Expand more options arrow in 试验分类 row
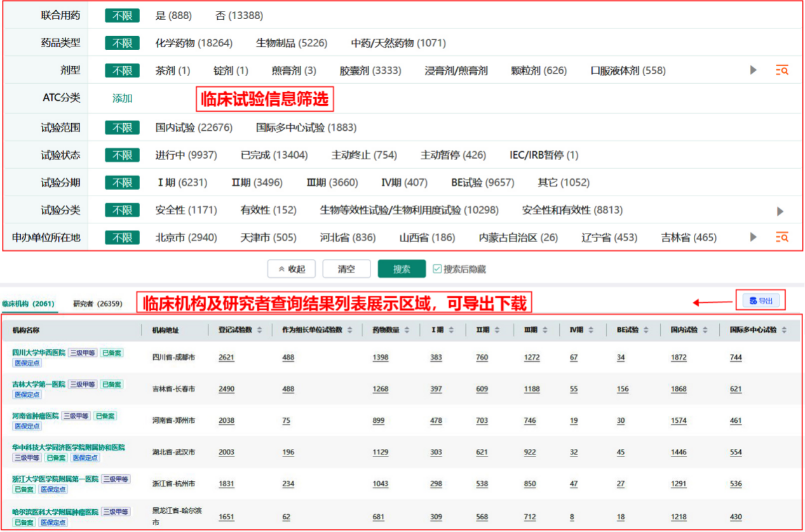 click(780, 211)
